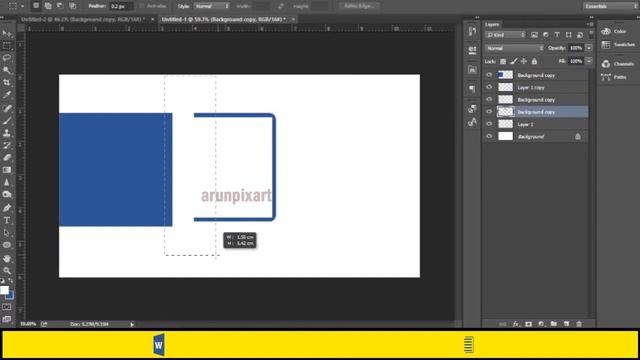Open the blend mode Normal dropdown
This screenshot has width=640, height=360.
coord(515,48)
